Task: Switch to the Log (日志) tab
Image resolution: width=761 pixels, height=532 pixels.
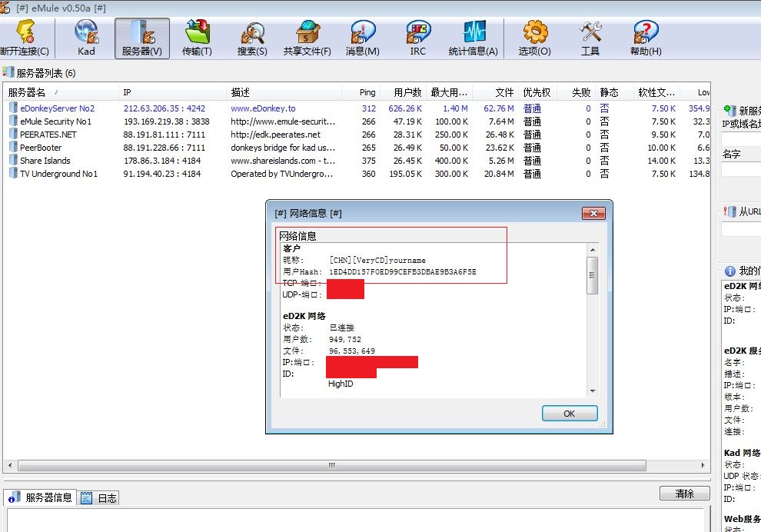Action: coord(99,498)
